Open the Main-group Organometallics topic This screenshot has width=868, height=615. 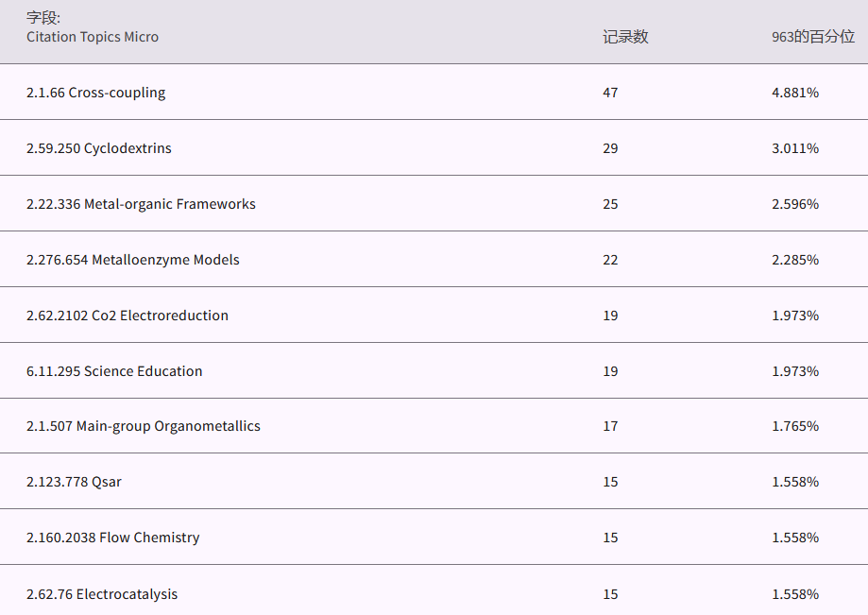144,426
